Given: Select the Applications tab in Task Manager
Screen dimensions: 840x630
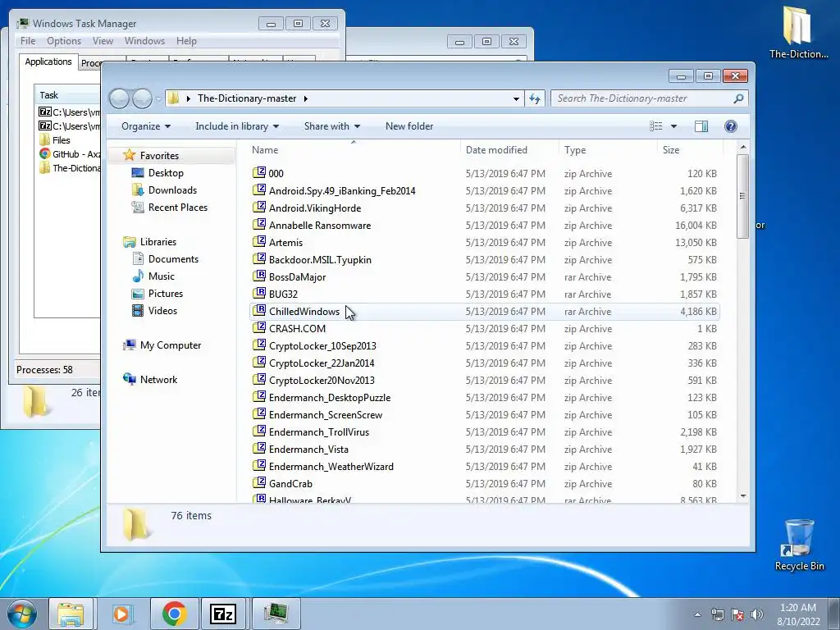Looking at the screenshot, I should pos(48,62).
